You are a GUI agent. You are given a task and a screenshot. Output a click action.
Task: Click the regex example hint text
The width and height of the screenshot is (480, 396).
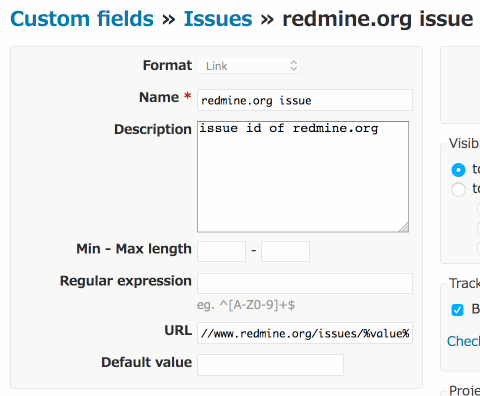tap(246, 305)
